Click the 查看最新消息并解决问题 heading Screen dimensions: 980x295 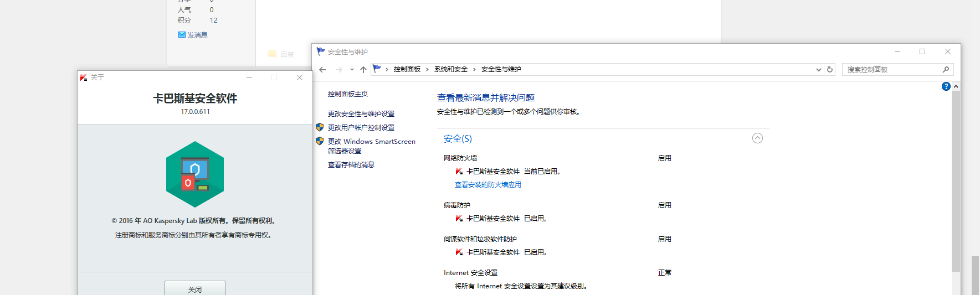[x=486, y=98]
